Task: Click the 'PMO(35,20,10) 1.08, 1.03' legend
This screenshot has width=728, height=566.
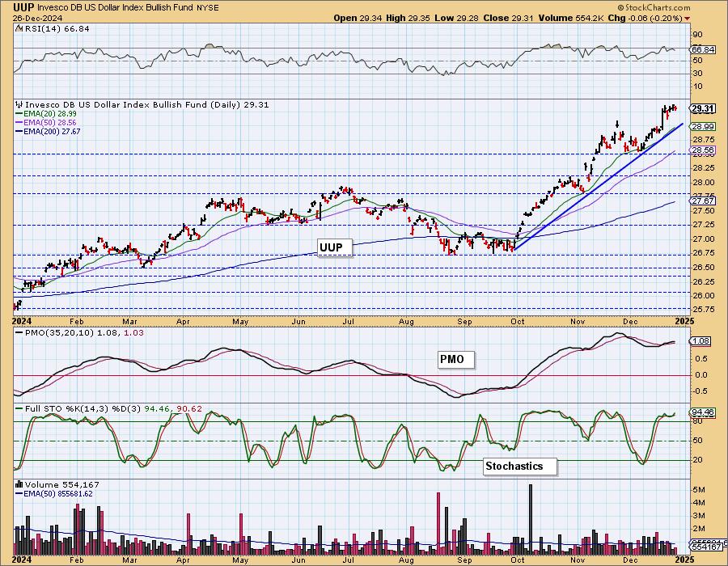Action: point(79,332)
